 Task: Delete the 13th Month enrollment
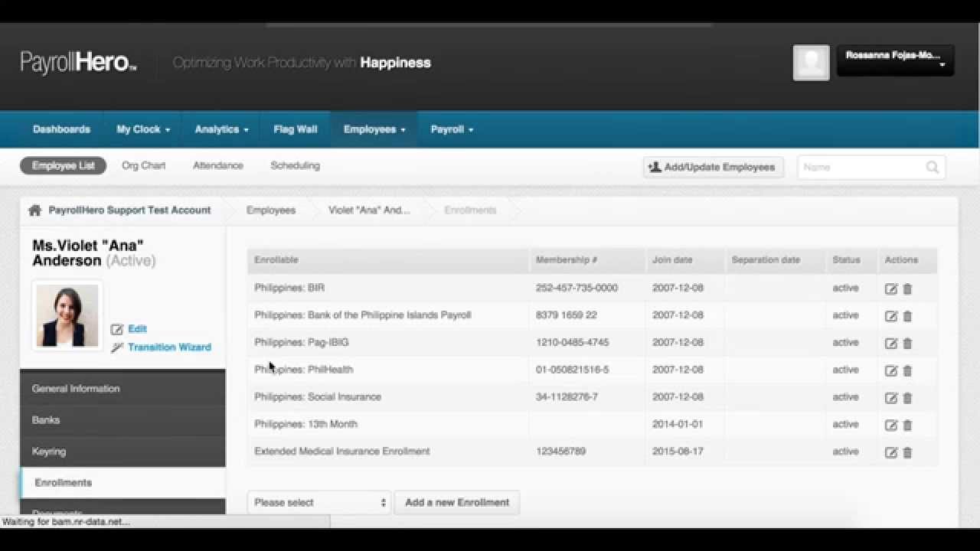point(907,425)
